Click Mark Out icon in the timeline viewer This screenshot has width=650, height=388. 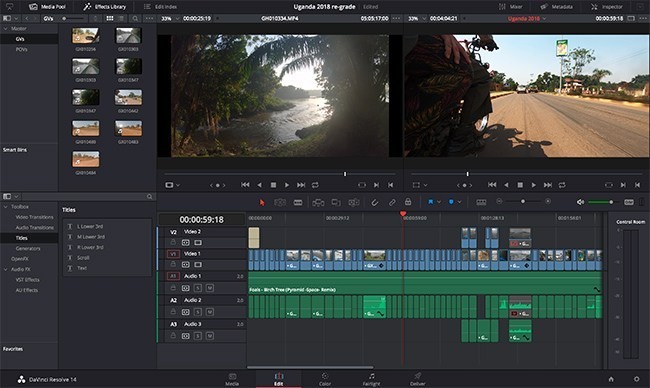(637, 185)
